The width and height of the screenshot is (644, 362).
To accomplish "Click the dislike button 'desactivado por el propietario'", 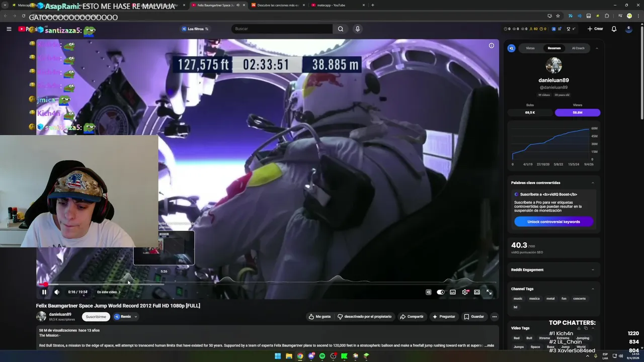I will [x=364, y=317].
